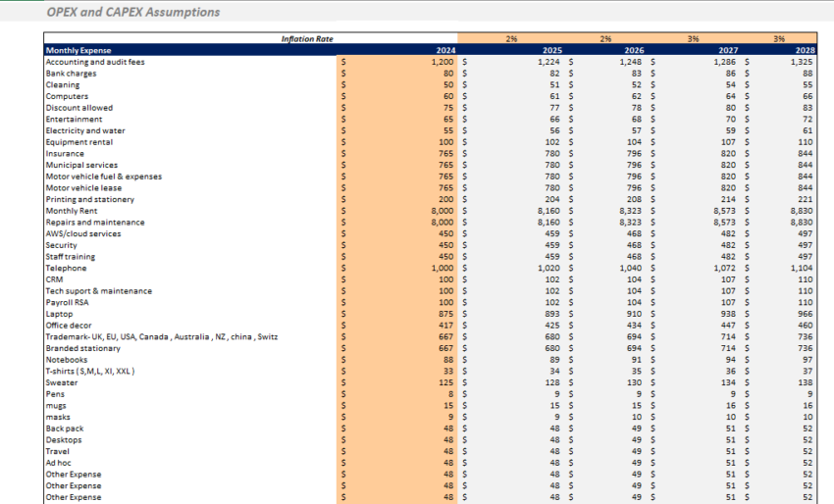Select the Sweater row label
Viewport: 834px width, 504px height.
62,382
